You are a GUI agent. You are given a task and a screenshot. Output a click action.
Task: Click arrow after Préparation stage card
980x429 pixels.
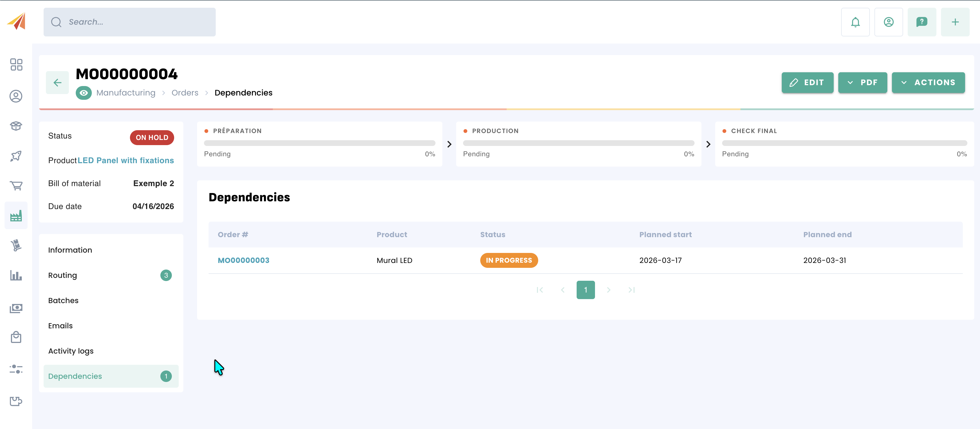click(449, 144)
